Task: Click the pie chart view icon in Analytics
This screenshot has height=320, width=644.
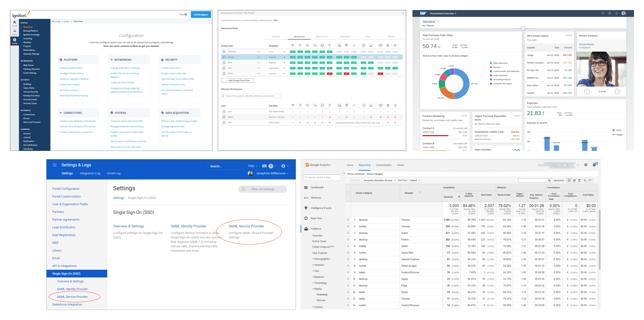Action: coord(574,180)
